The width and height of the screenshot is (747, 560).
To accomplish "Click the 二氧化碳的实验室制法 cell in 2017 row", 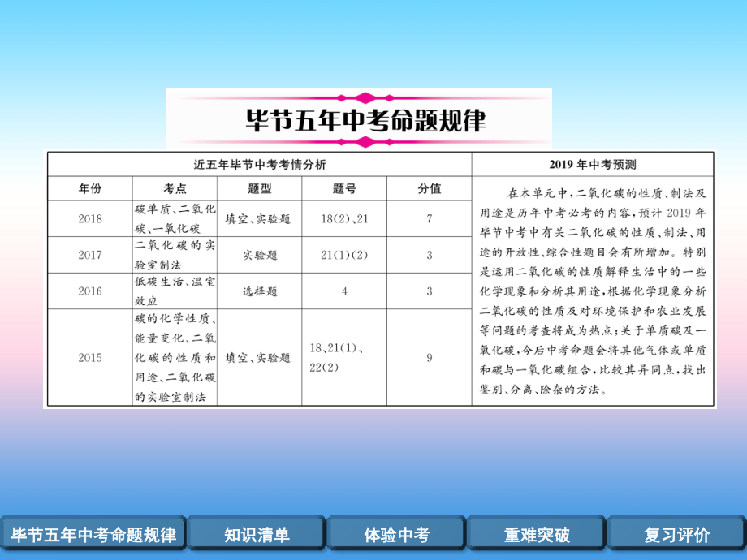I will click(175, 255).
